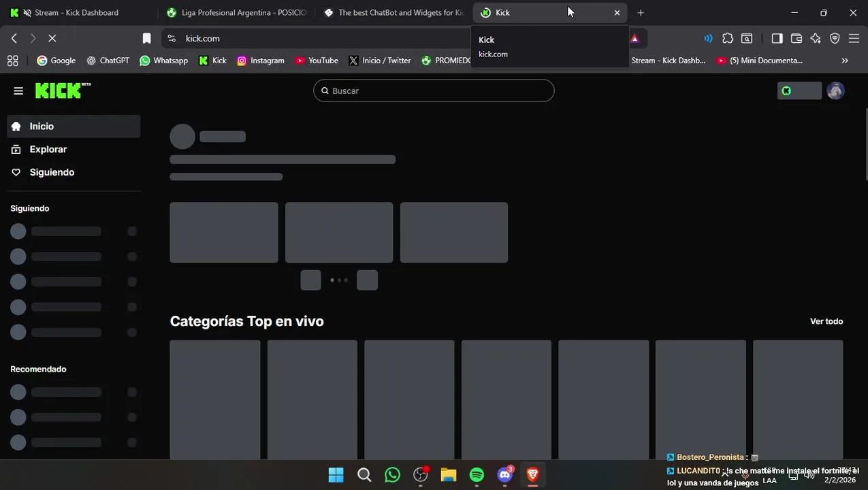Toggle the browser sidebar panel
Image resolution: width=868 pixels, height=490 pixels.
(777, 38)
